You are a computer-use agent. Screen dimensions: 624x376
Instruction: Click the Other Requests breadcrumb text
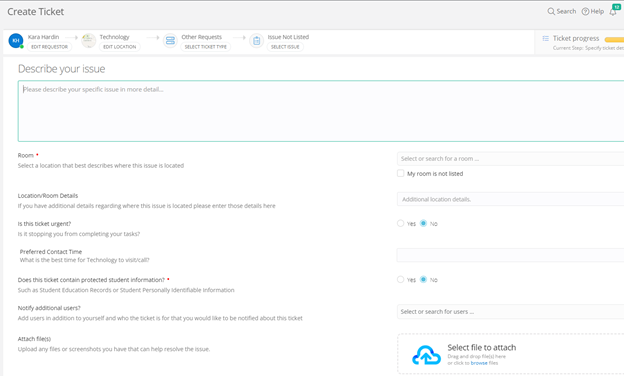pyautogui.click(x=201, y=37)
